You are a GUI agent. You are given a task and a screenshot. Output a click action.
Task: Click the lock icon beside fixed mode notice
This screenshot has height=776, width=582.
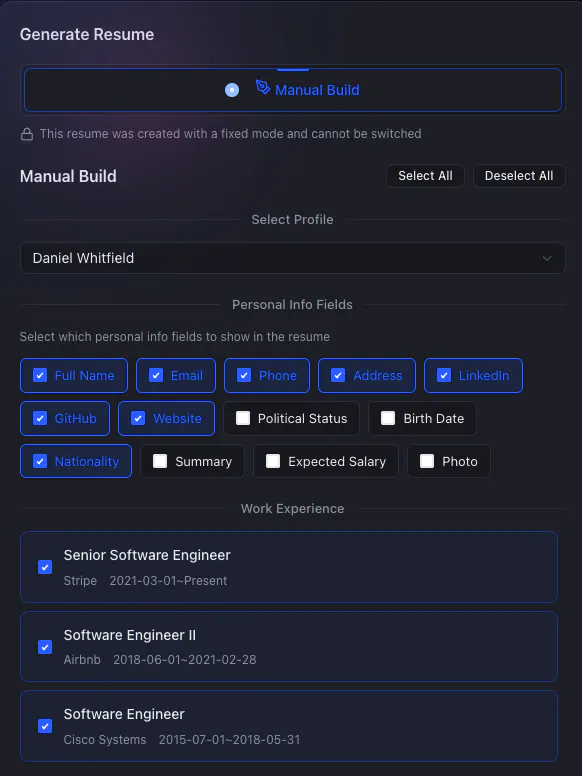click(x=27, y=134)
